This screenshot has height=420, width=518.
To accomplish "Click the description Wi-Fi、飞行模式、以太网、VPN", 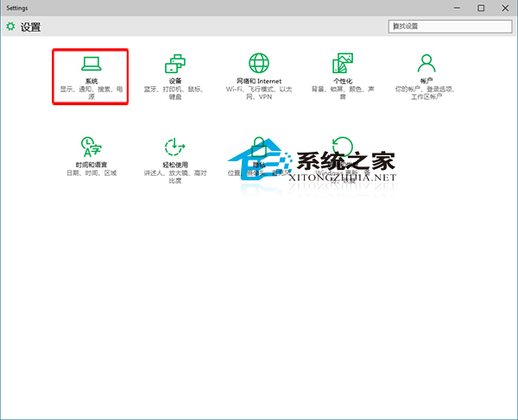I will tap(259, 93).
